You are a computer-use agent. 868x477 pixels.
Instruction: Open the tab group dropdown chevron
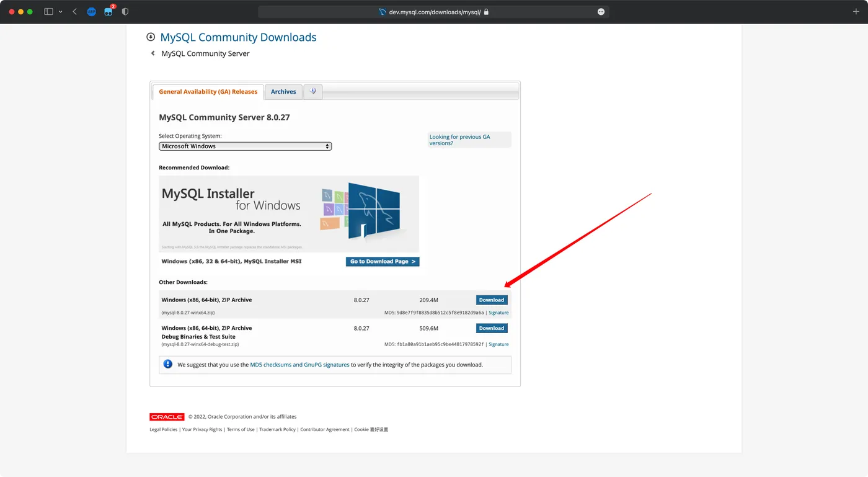point(60,12)
